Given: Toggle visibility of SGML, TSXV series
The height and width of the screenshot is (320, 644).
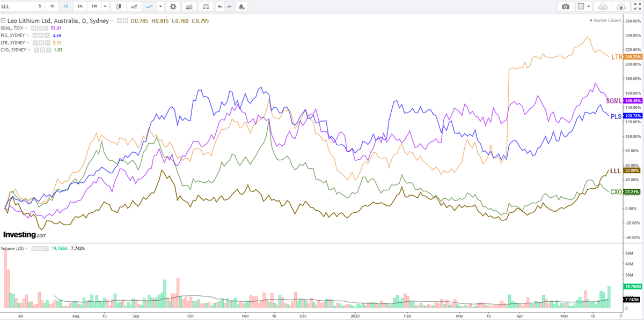Looking at the screenshot, I should point(34,28).
